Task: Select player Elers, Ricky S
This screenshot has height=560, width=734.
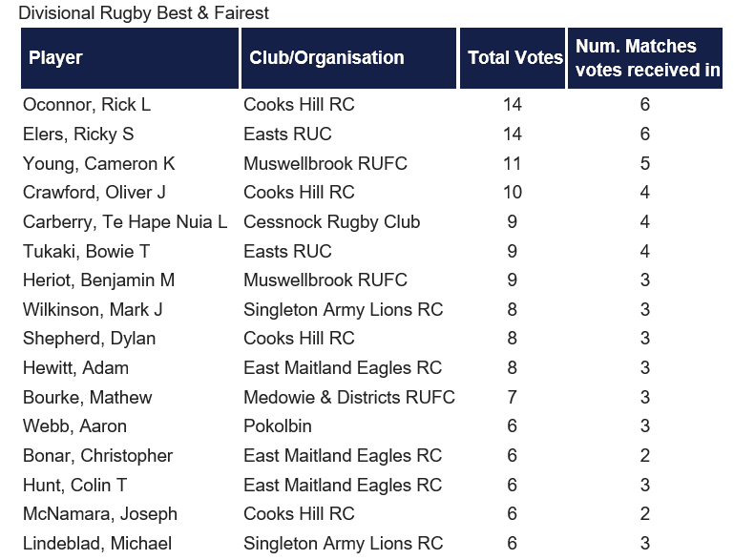Action: coord(78,135)
